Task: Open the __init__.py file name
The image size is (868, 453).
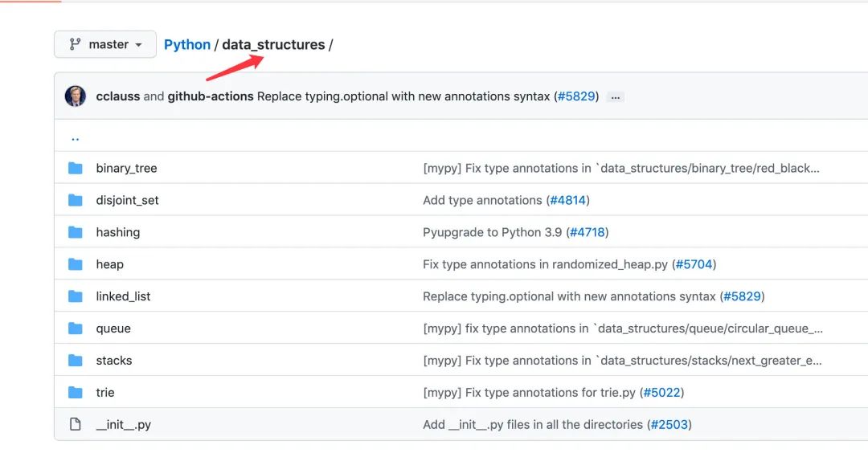Action: pyautogui.click(x=124, y=425)
